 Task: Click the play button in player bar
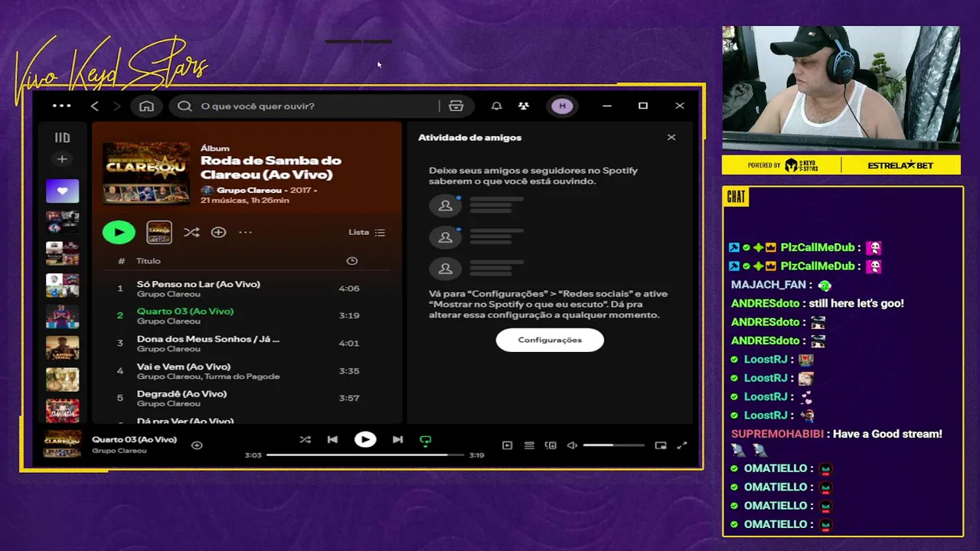[365, 439]
